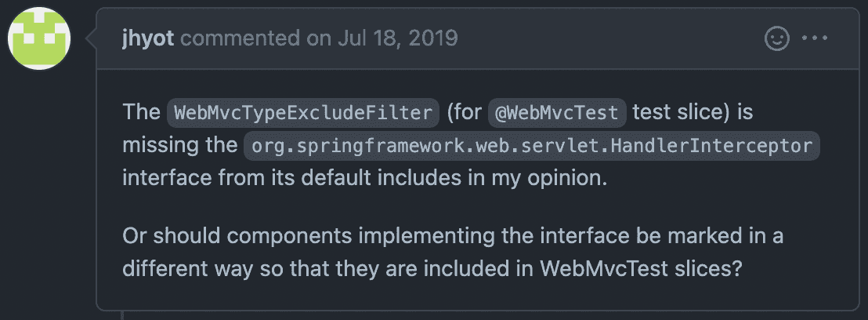This screenshot has width=868, height=320.
Task: Add a reaction with the smiley icon
Action: point(776,38)
